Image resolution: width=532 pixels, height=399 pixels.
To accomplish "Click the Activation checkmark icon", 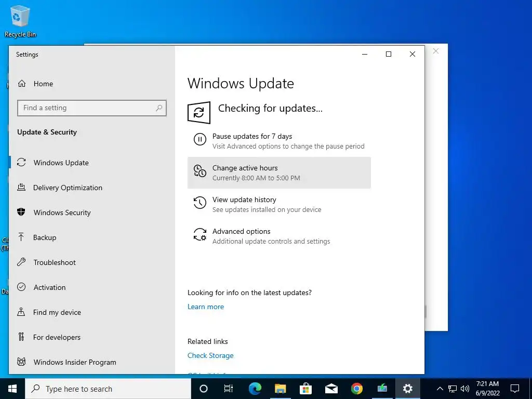I will (21, 287).
